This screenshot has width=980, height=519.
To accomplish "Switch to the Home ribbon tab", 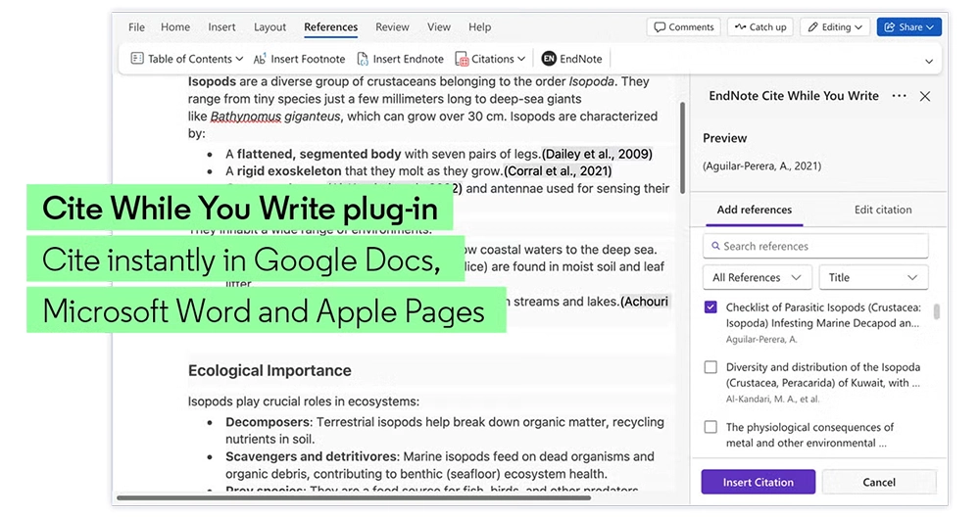I will (x=175, y=26).
